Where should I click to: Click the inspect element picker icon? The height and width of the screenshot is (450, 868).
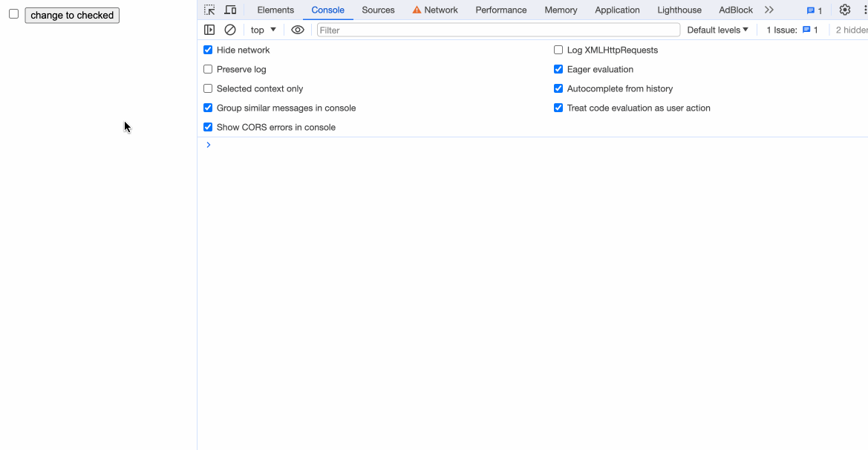pos(209,10)
